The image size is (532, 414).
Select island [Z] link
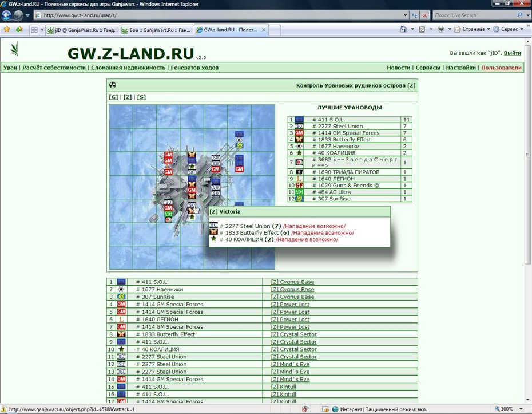click(128, 97)
